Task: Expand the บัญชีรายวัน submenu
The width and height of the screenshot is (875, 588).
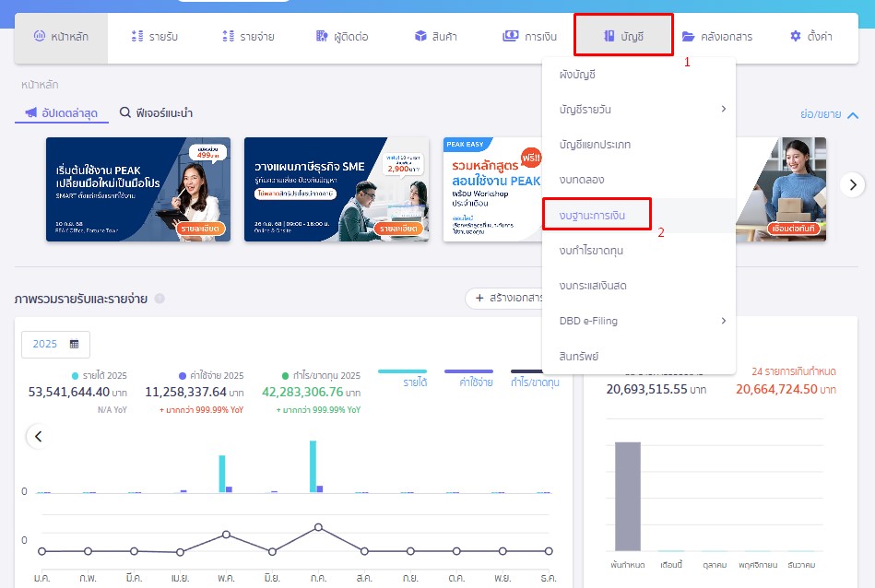Action: 639,110
